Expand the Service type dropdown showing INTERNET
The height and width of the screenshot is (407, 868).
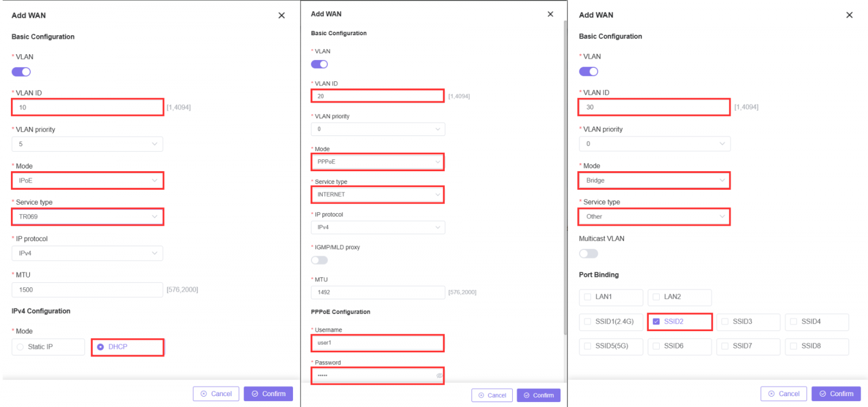tap(378, 195)
